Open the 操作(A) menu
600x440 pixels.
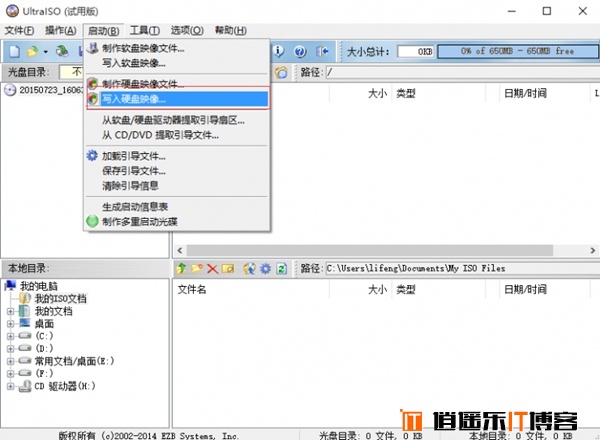coord(60,31)
